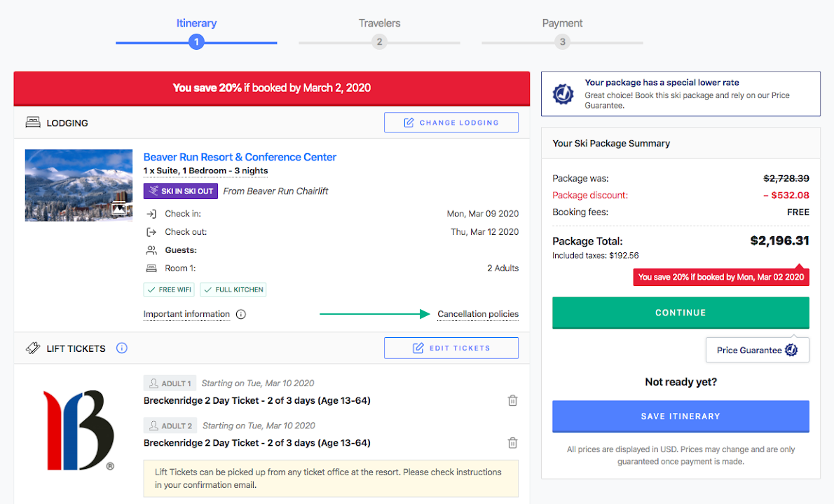Viewport: 834px width, 504px height.
Task: Open Beaver Run Resort & Conference Center link
Action: coord(240,157)
